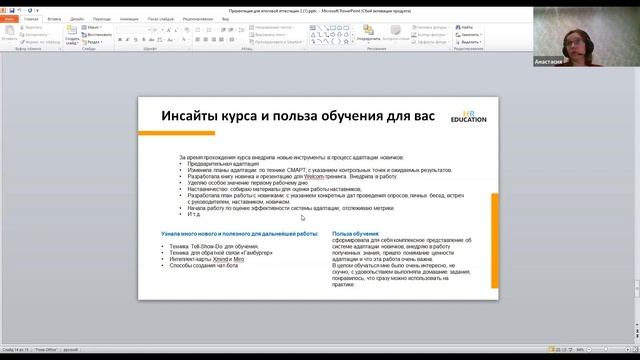Click the slide title text
Screen dimensions: 640x360
point(298,116)
